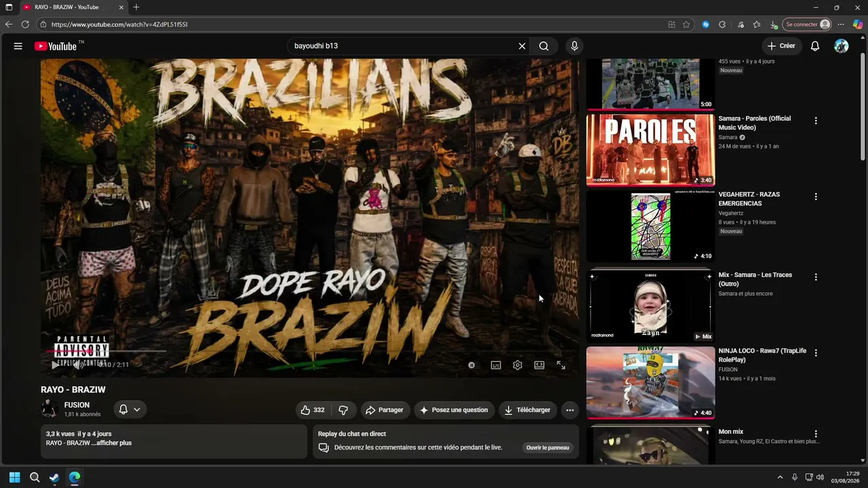Open the browser extensions puzzle icon
The height and width of the screenshot is (488, 868).
[722, 24]
